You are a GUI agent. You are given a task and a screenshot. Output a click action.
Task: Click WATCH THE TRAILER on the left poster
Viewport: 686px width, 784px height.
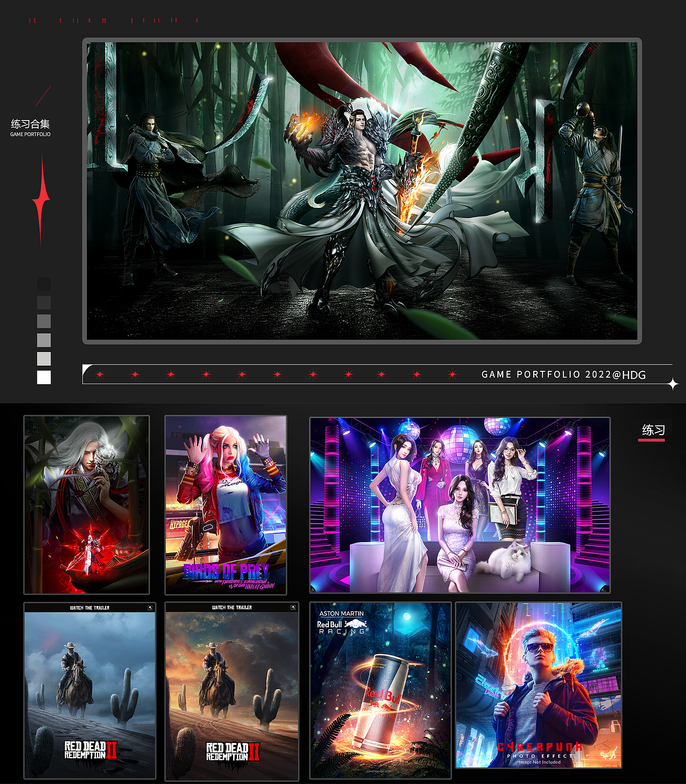coord(90,607)
